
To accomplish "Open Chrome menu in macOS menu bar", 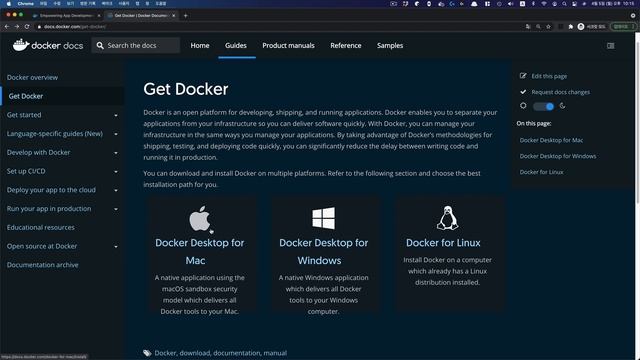I will [25, 3].
